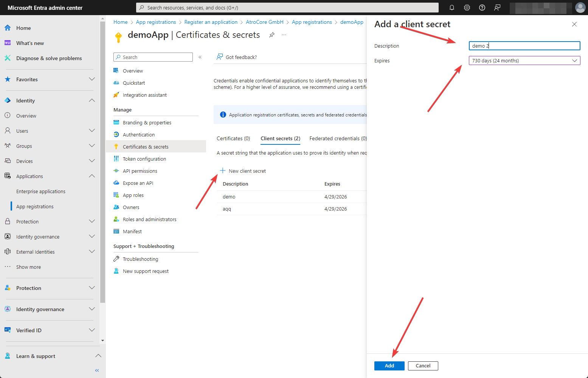Navigate to AtroCore GmbH breadcrumb
The height and width of the screenshot is (378, 588).
tap(265, 22)
